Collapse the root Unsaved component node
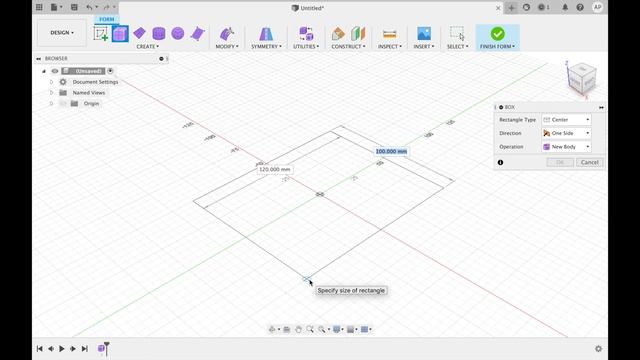Viewport: 640px width, 360px height. pyautogui.click(x=44, y=71)
